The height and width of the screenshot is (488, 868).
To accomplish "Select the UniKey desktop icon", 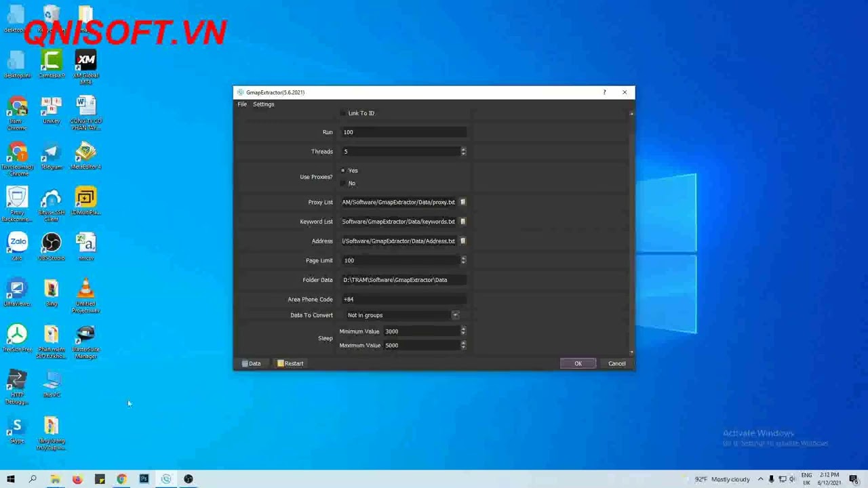I will point(52,110).
